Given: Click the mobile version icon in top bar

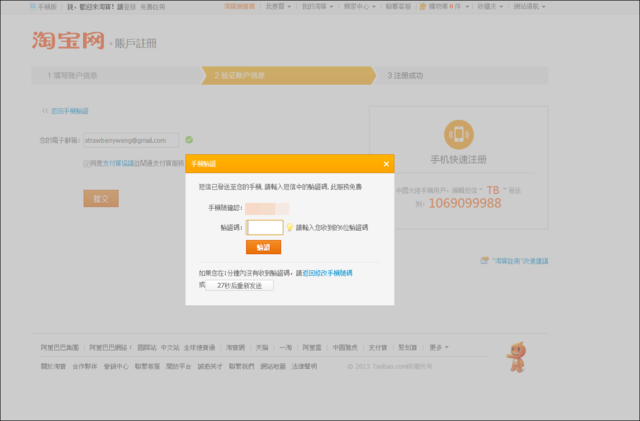Looking at the screenshot, I should tap(33, 7).
